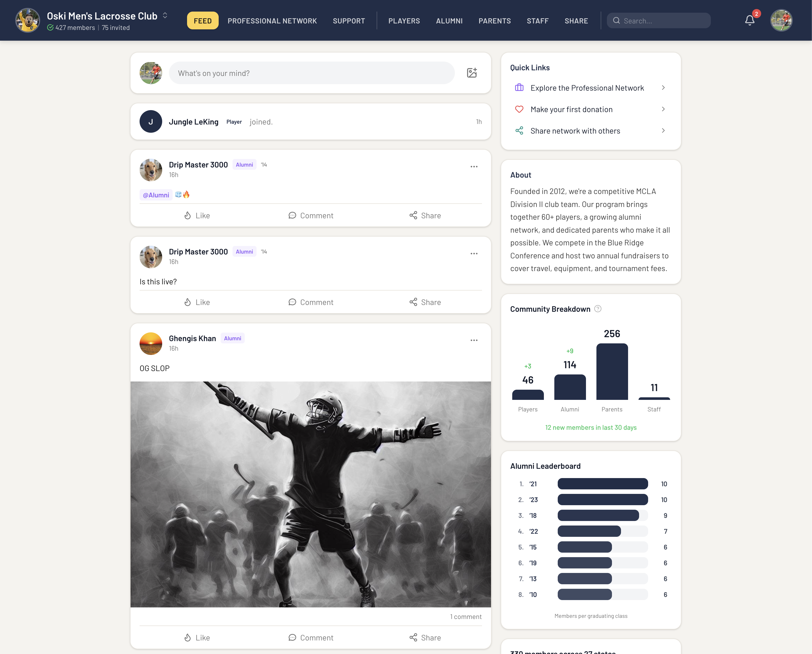Expand Share network with others chevron

coord(663,131)
